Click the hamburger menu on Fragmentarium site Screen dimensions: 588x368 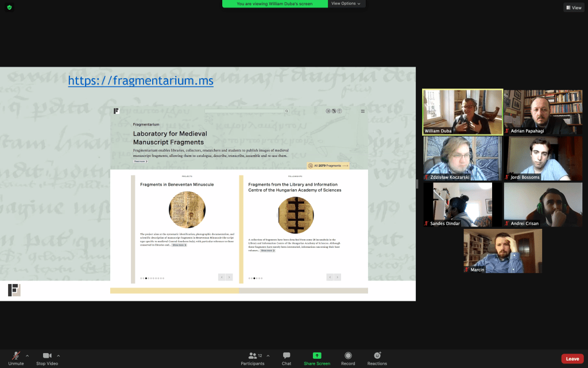coord(362,111)
